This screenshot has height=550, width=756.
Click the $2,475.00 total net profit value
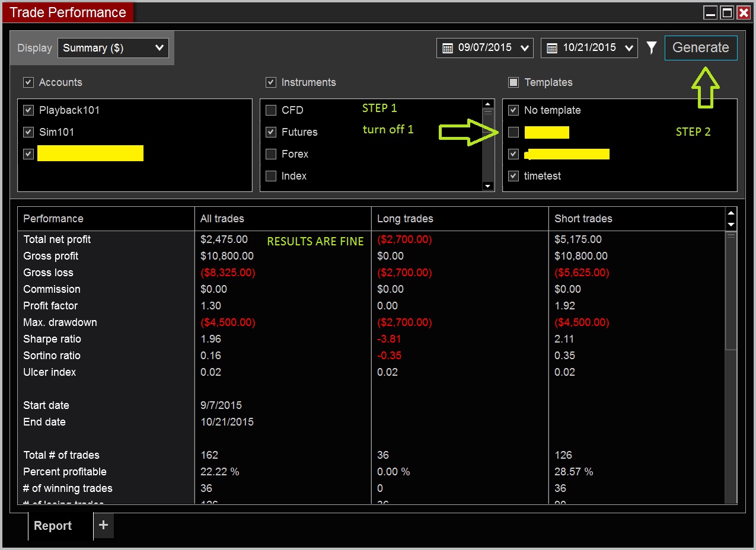(x=224, y=239)
